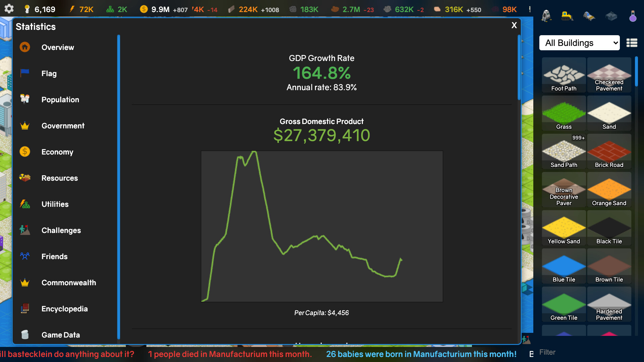Open the All Buildings dropdown
644x362 pixels.
(579, 43)
